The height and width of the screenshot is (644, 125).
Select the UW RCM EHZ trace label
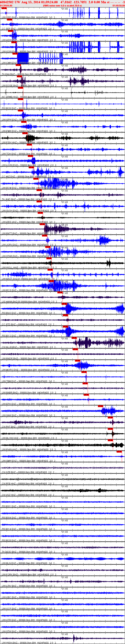pyautogui.click(x=28, y=188)
